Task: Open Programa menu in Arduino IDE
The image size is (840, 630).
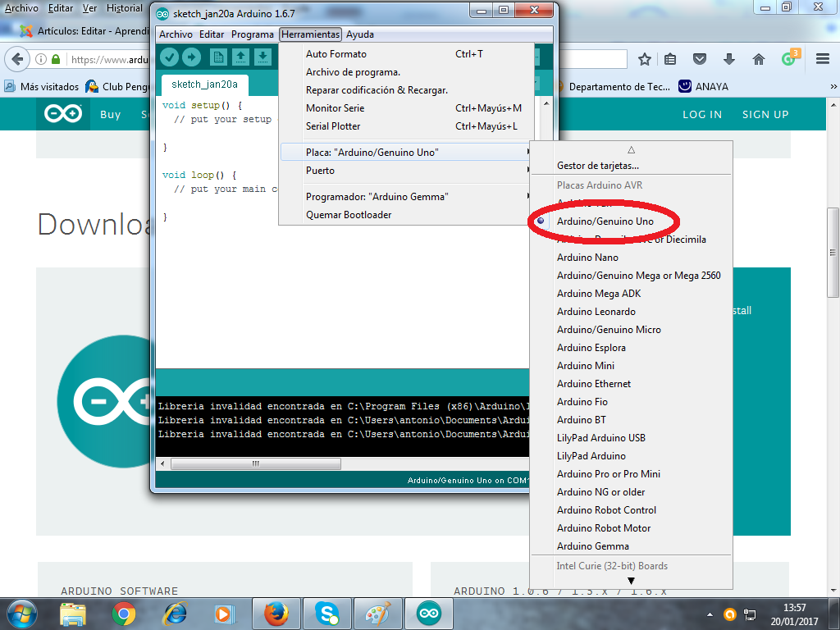Action: 253,34
